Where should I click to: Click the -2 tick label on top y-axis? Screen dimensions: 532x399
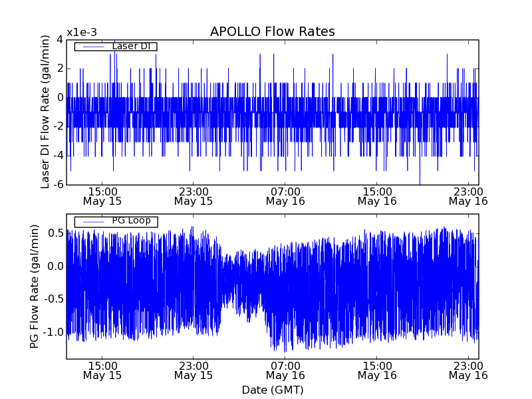coord(57,126)
